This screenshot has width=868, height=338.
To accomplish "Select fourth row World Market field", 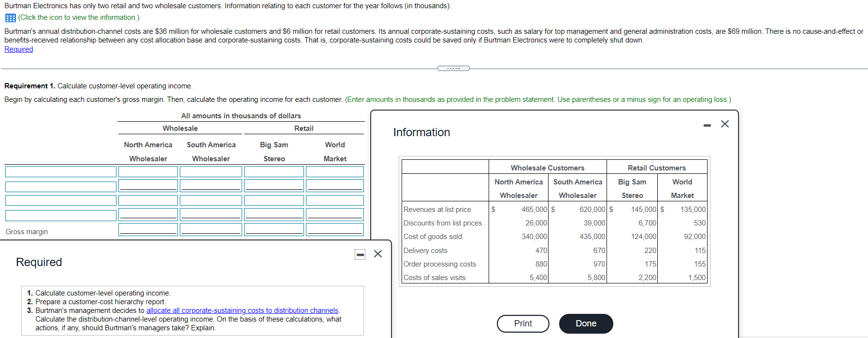I will 335,214.
